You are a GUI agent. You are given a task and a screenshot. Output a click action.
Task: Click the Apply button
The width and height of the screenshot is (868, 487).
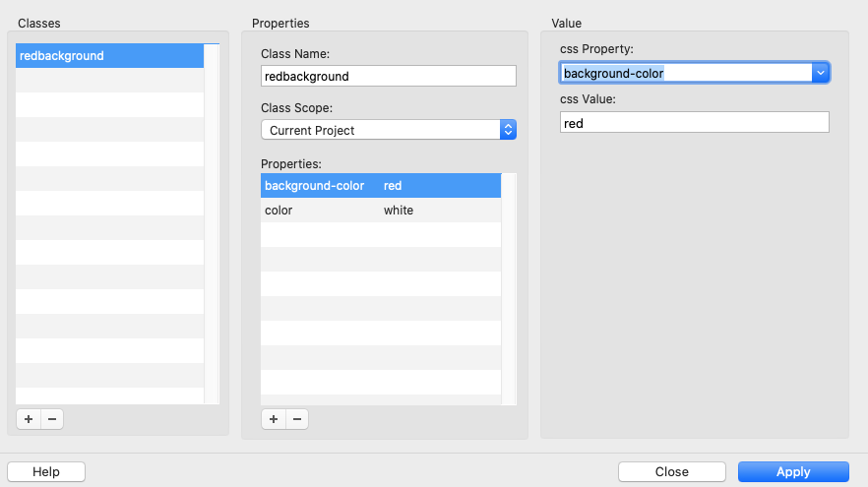(x=792, y=471)
